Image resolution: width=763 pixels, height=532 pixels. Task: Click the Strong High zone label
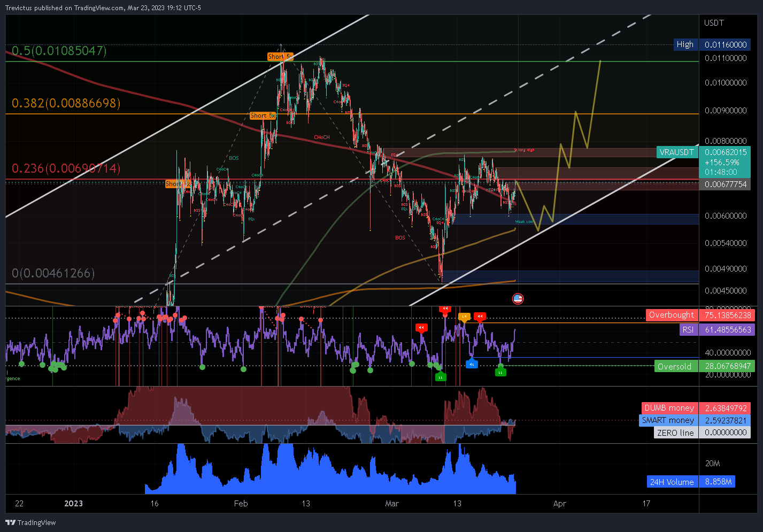(x=524, y=150)
